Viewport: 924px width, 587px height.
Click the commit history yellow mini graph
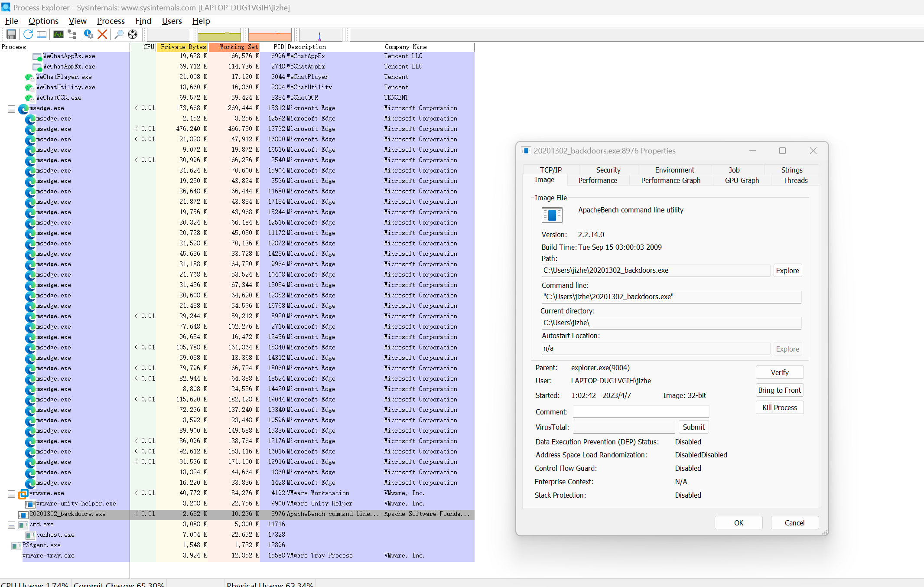coord(219,34)
